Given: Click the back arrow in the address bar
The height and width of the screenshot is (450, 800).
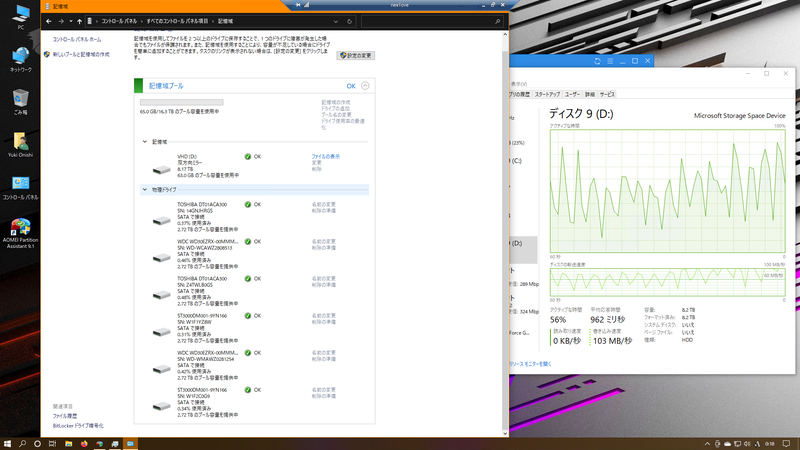Looking at the screenshot, I should pyautogui.click(x=49, y=21).
